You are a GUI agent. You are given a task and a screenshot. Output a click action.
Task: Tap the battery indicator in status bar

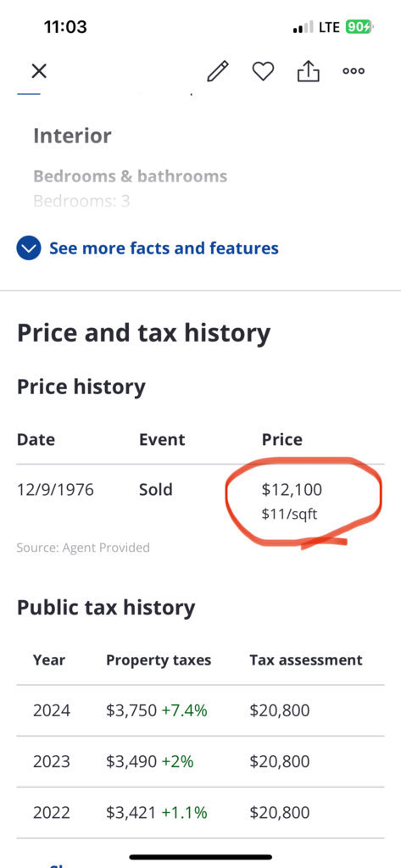pos(359,26)
